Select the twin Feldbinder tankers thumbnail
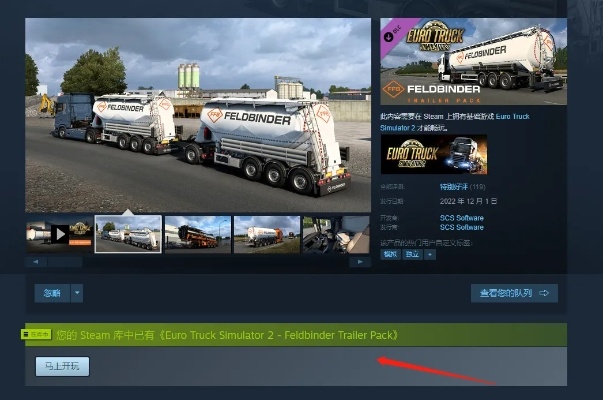The width and height of the screenshot is (603, 400). coord(128,234)
